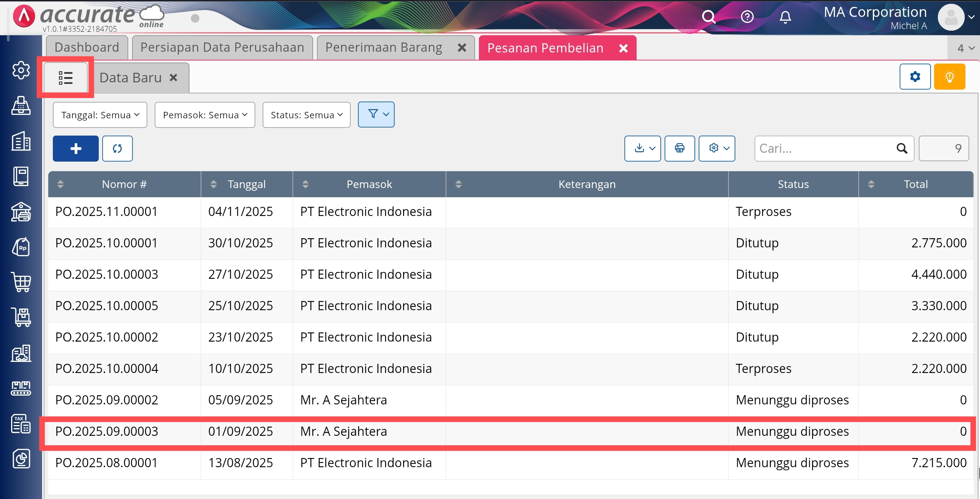Viewport: 980px width, 499px height.
Task: Open the Status: Semua filter dropdown
Action: (306, 115)
